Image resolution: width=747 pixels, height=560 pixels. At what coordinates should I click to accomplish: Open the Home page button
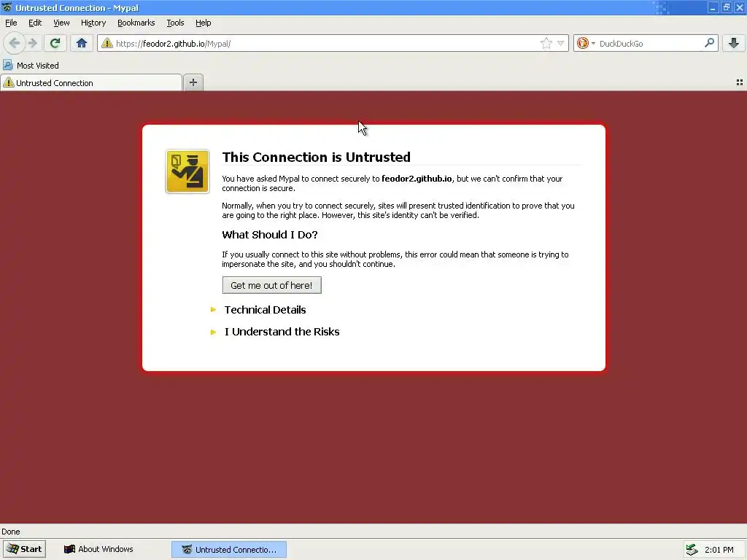[82, 43]
